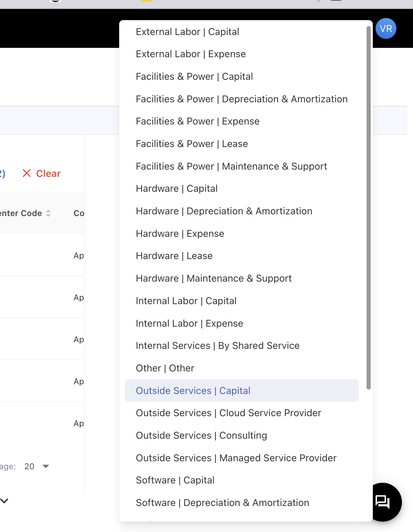Screen dimensions: 413x532
Task: Choose Outside Services | Cloud Service Provider
Action: coord(228,413)
